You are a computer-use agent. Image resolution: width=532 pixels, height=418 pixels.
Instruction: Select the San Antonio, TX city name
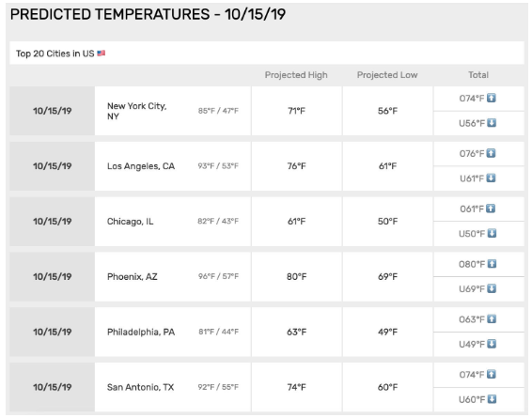[140, 387]
